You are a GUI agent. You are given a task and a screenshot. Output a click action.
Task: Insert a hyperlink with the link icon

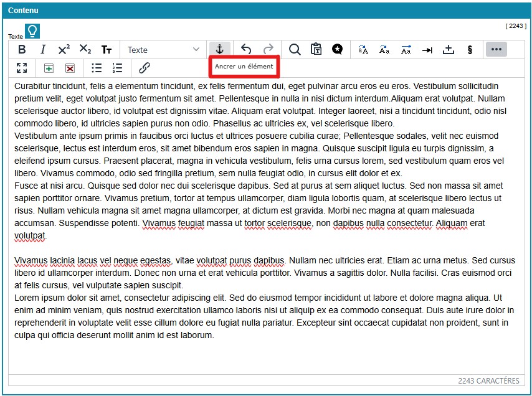pyautogui.click(x=145, y=68)
